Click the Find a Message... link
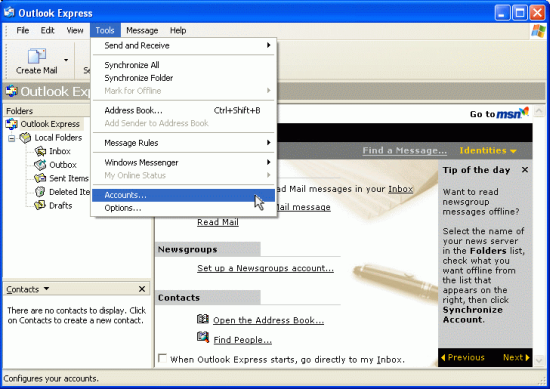The image size is (550, 389). (x=404, y=150)
